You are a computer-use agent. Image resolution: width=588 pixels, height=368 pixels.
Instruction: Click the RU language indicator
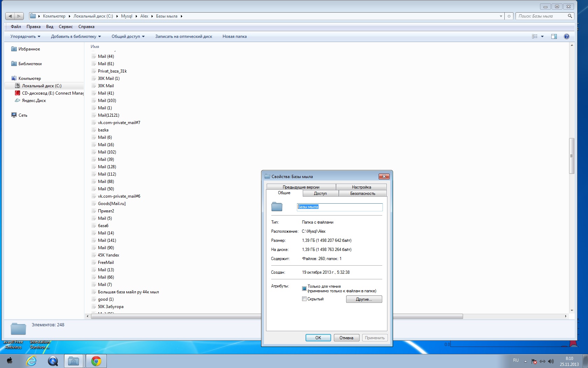pyautogui.click(x=516, y=360)
